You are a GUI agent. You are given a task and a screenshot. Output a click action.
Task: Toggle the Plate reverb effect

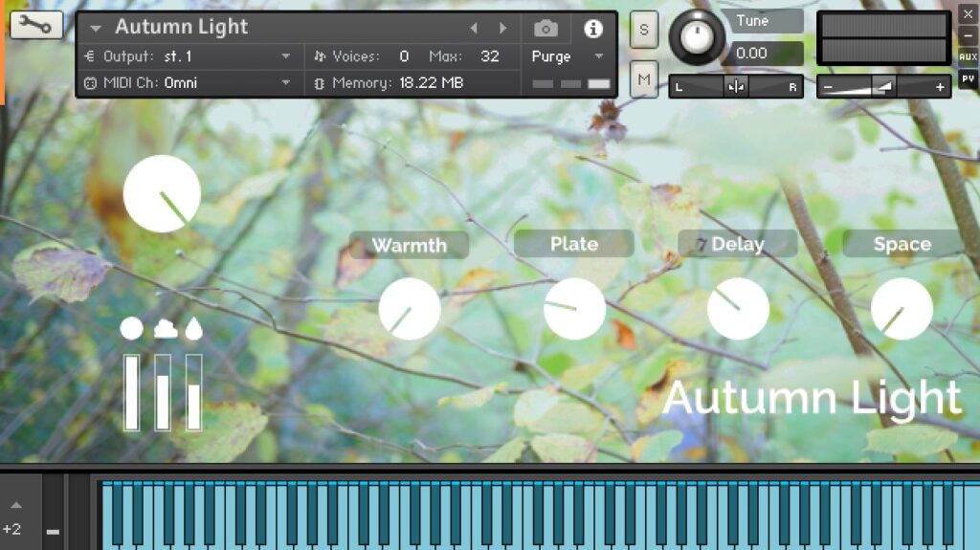click(574, 244)
